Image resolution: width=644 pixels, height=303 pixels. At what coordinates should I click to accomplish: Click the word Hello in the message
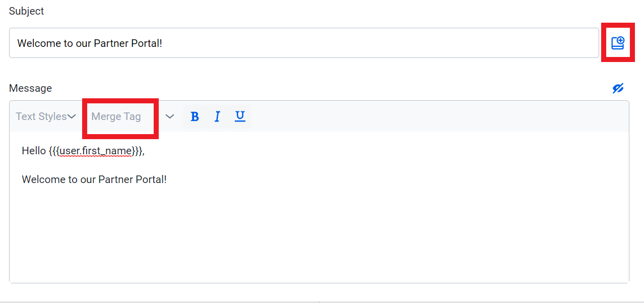[x=34, y=151]
